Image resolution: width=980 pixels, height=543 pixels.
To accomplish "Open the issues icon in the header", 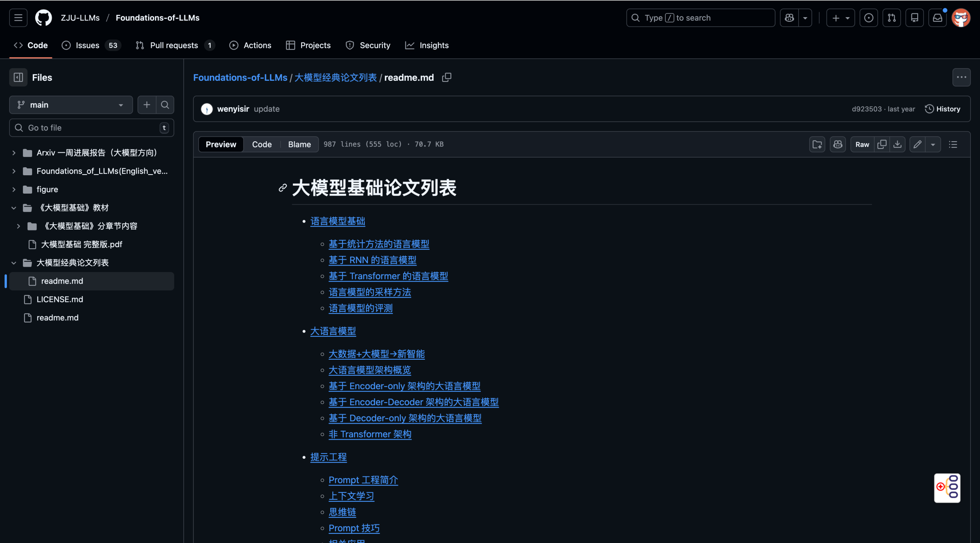I will (x=868, y=18).
